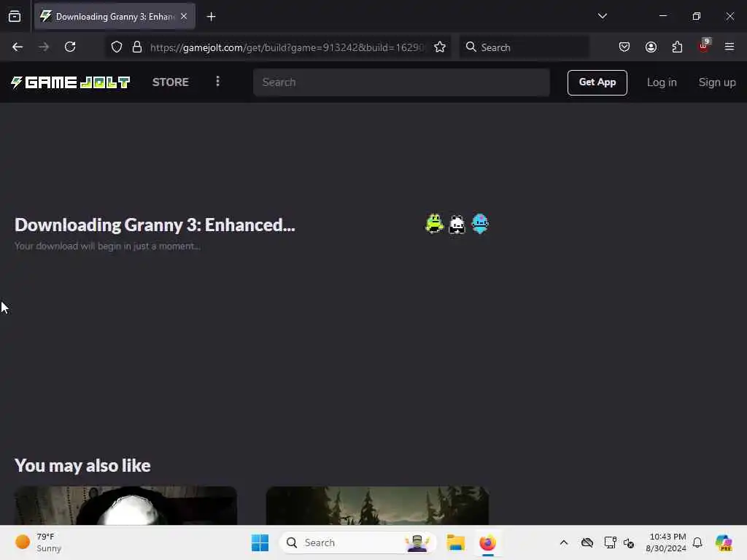
Task: Open the tracking protection shield icon
Action: tap(117, 47)
